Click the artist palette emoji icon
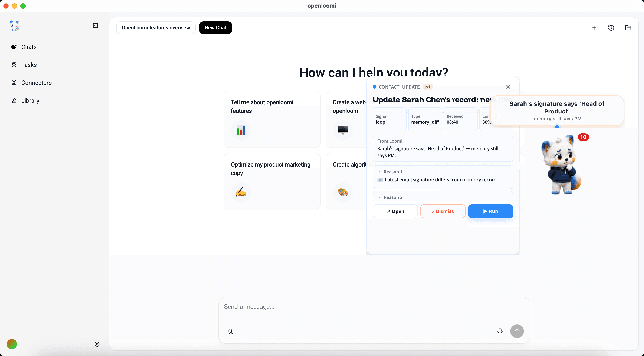 (x=343, y=192)
